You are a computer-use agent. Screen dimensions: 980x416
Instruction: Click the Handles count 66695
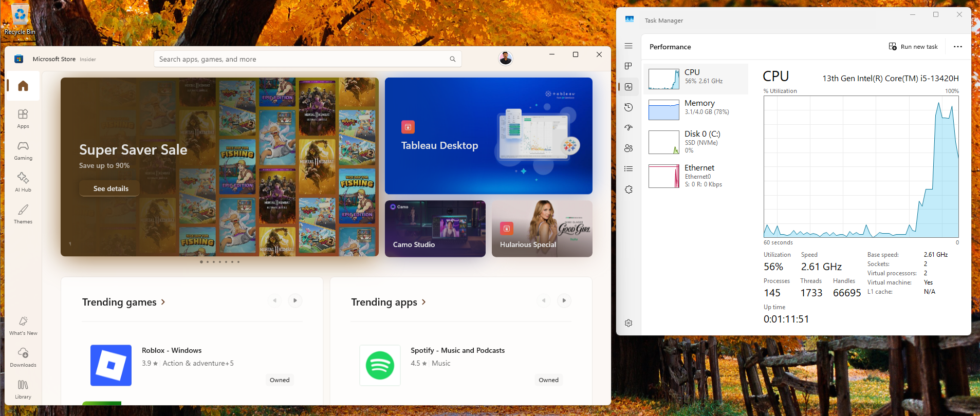[847, 293]
